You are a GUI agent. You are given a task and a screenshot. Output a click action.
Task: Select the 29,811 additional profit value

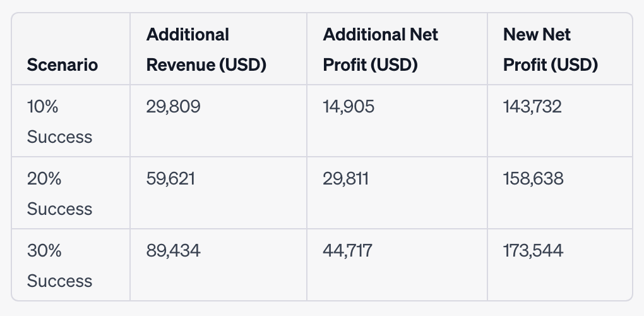[346, 179]
